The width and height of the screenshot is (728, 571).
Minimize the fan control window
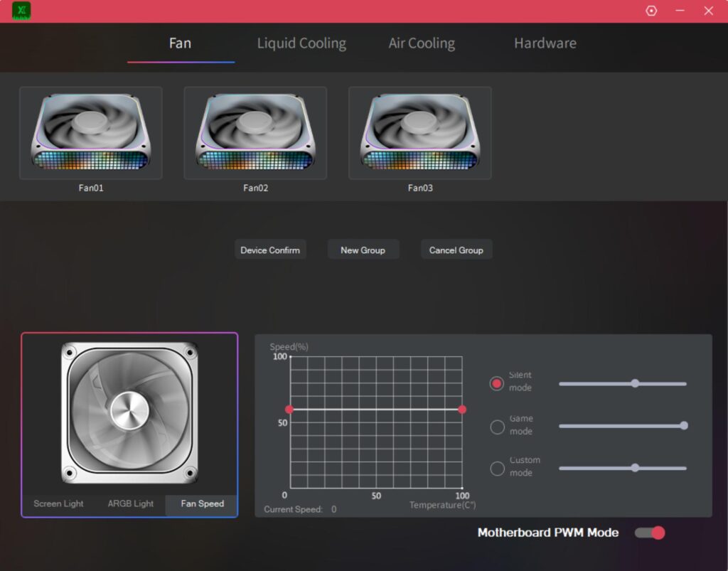pyautogui.click(x=680, y=11)
